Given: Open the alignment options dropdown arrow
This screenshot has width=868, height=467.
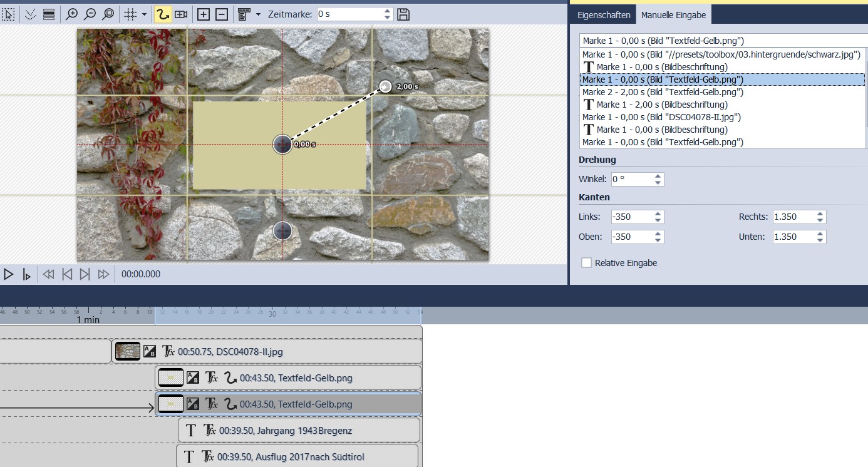Looking at the screenshot, I should click(x=258, y=14).
